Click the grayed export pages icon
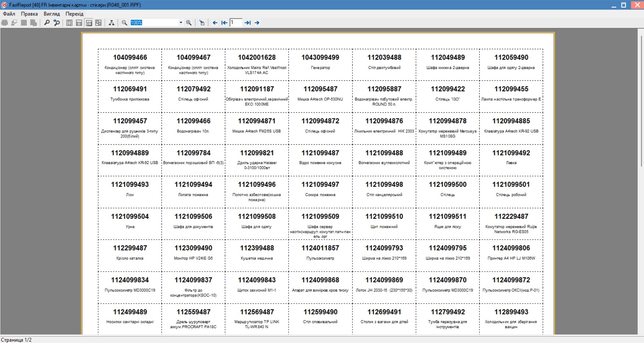The image size is (644, 343). [x=34, y=23]
